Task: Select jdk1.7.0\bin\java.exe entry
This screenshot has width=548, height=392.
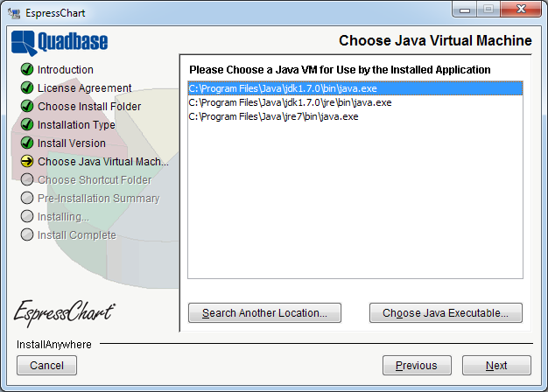Action: 355,88
